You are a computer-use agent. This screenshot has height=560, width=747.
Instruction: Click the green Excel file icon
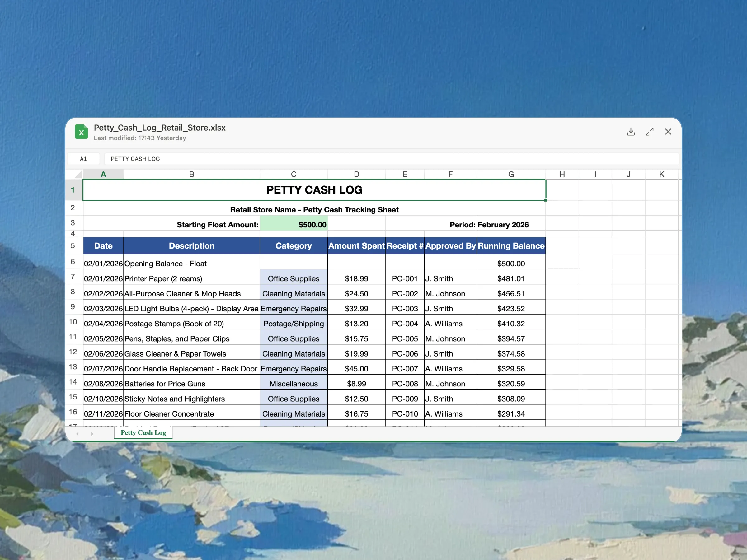[81, 132]
